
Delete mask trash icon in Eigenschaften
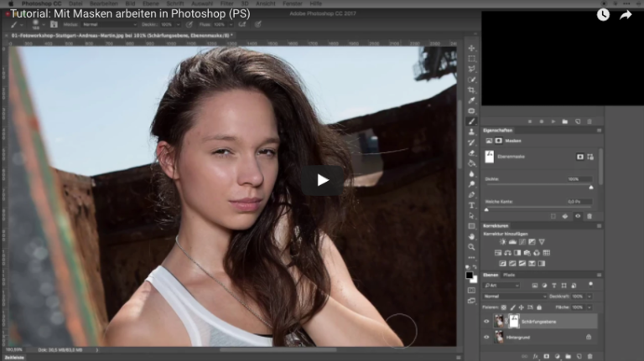click(589, 216)
